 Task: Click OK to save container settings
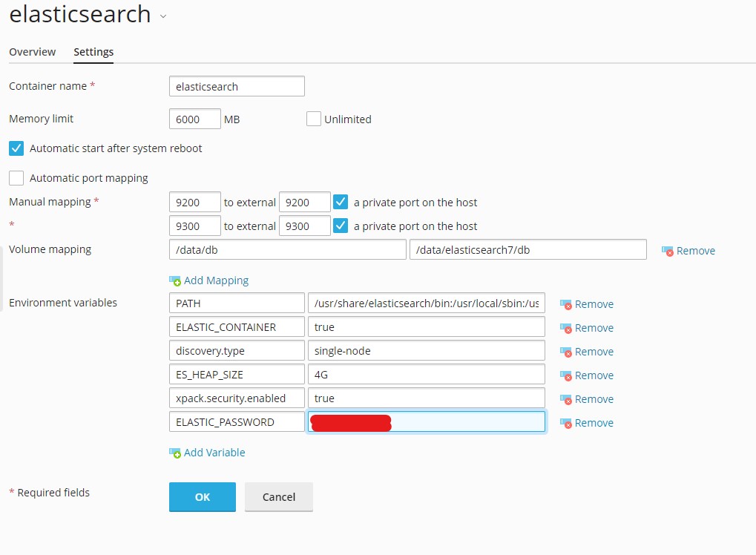coord(202,496)
